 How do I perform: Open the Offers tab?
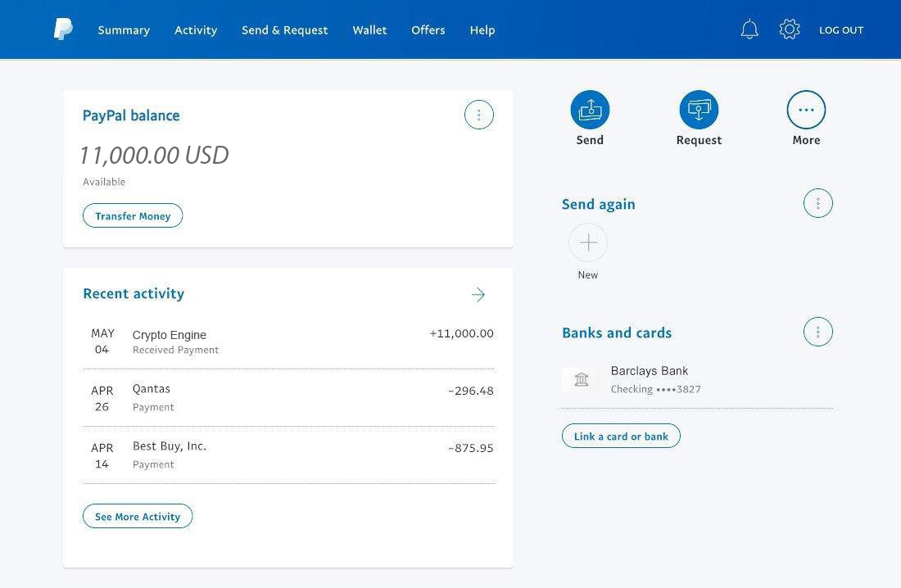[428, 29]
